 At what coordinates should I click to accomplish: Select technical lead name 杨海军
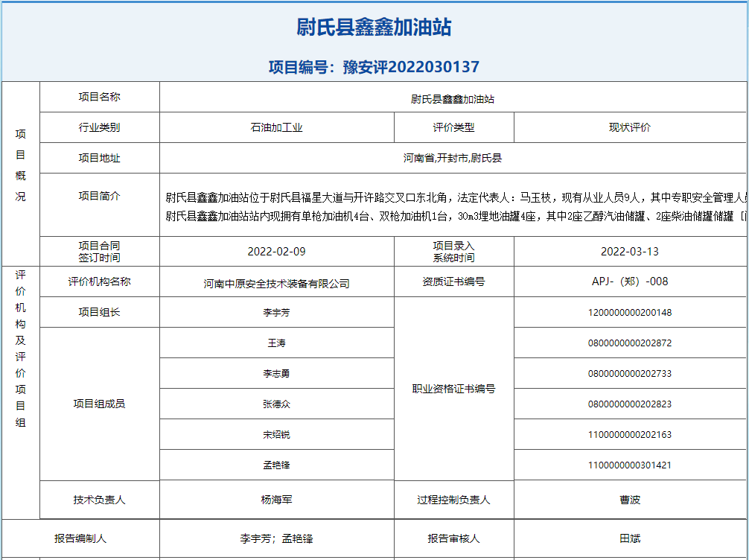coord(276,500)
